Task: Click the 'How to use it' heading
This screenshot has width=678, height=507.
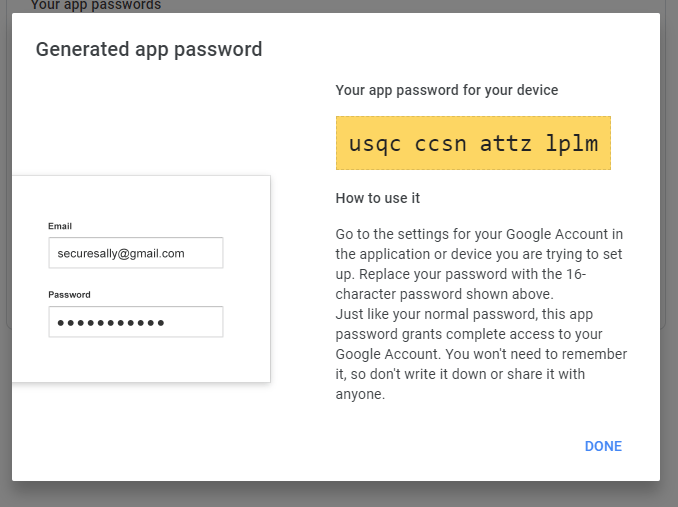Action: click(377, 198)
